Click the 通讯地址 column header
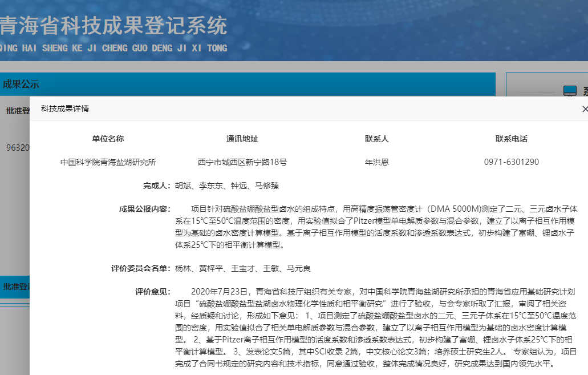The height and width of the screenshot is (375, 588). pyautogui.click(x=242, y=139)
